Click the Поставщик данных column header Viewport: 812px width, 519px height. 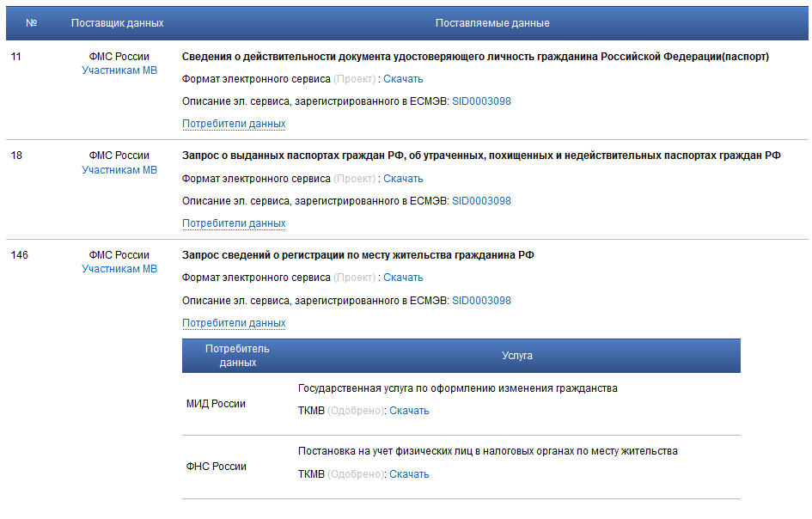113,23
